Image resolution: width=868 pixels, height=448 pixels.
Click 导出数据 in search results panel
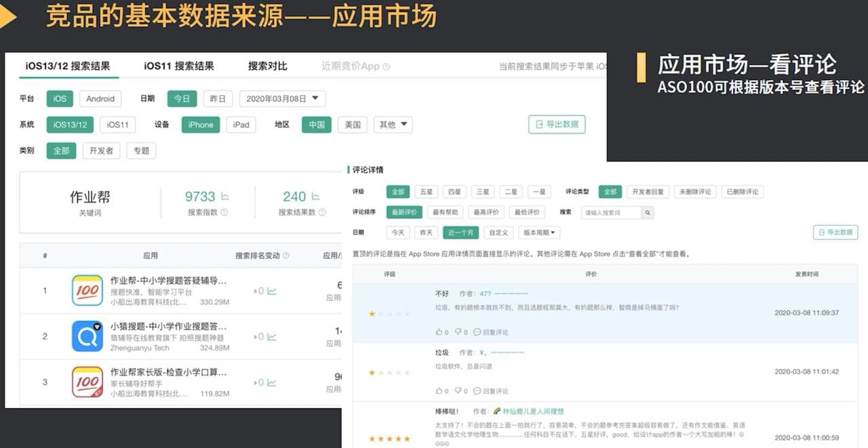(557, 125)
